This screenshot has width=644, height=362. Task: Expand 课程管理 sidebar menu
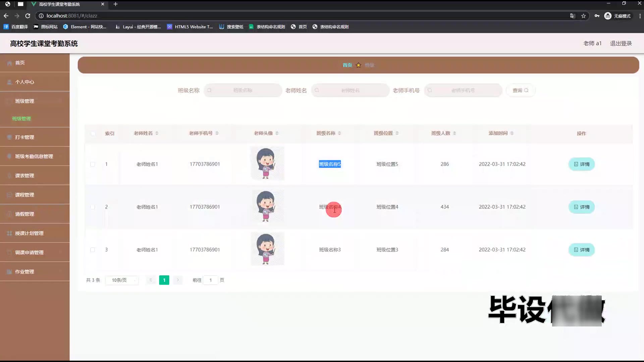click(x=35, y=195)
